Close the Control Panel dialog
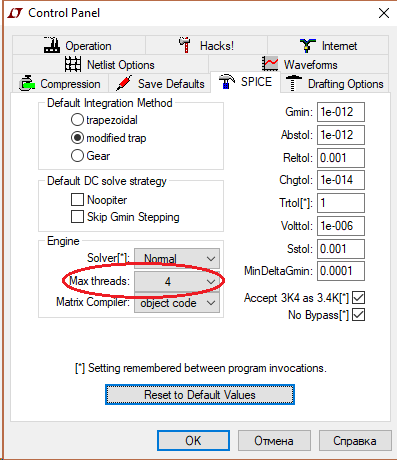 [x=384, y=13]
